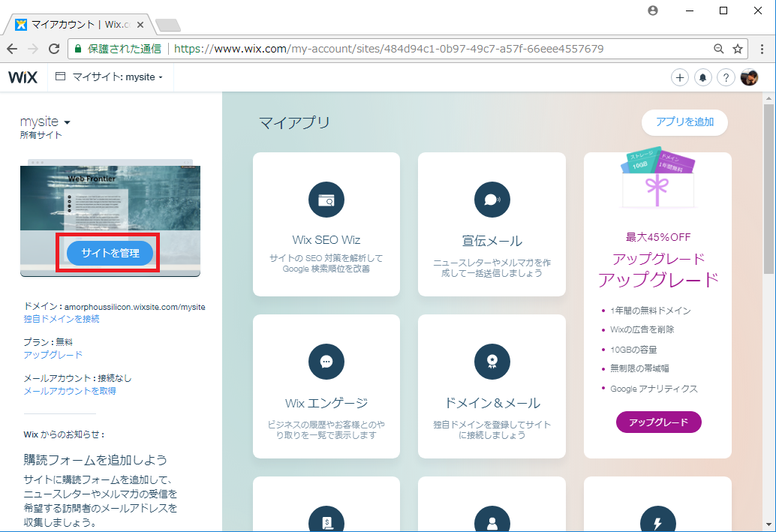This screenshot has height=532, width=776.
Task: Click Google アナリティクス bullet text
Action: (x=654, y=389)
